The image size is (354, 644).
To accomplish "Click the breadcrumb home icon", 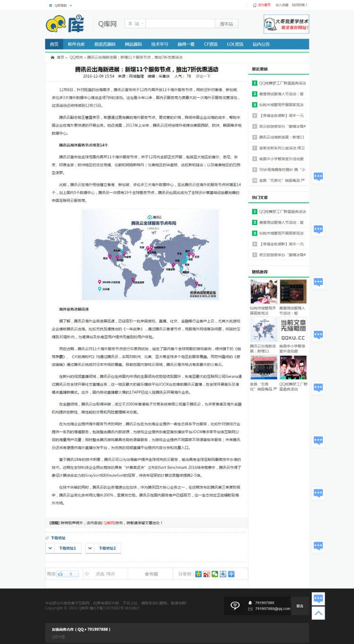I will click(52, 57).
